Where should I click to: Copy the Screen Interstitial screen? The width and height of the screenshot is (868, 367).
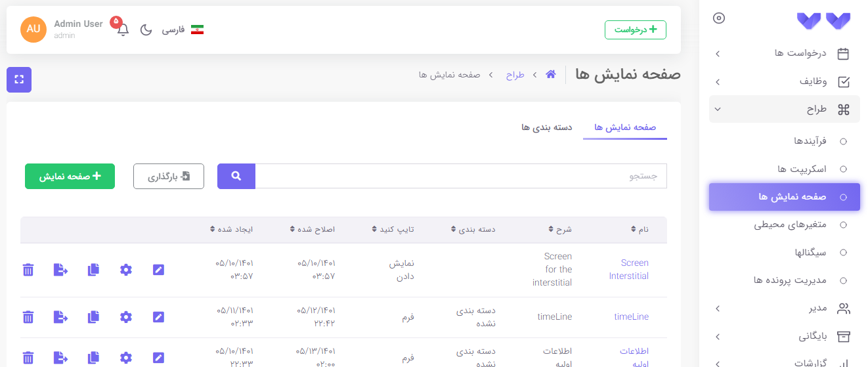[x=93, y=269]
